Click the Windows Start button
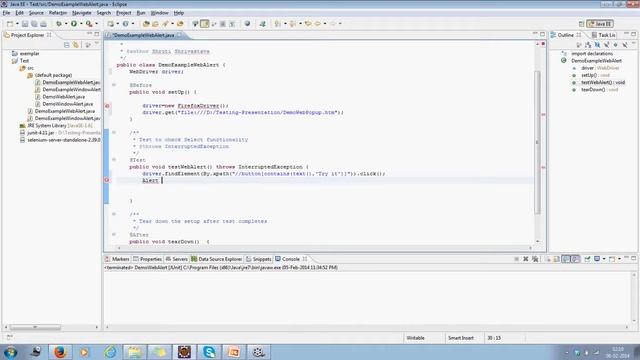 click(10, 352)
